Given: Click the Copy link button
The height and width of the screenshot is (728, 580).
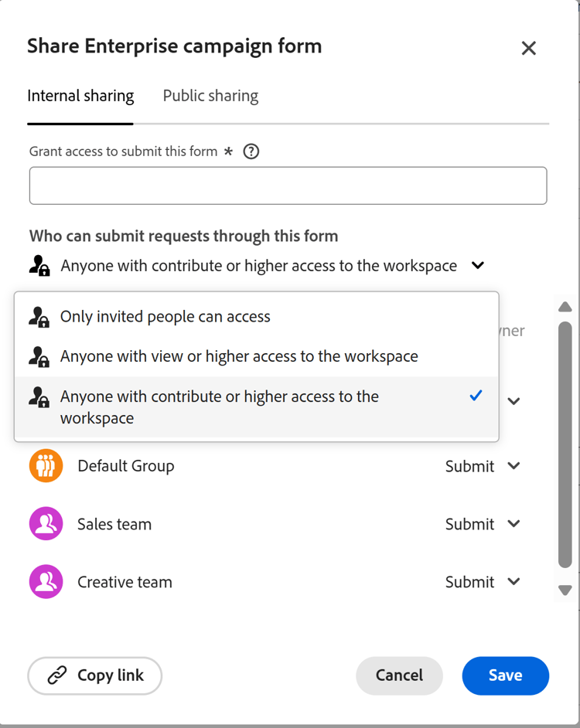Looking at the screenshot, I should tap(95, 675).
